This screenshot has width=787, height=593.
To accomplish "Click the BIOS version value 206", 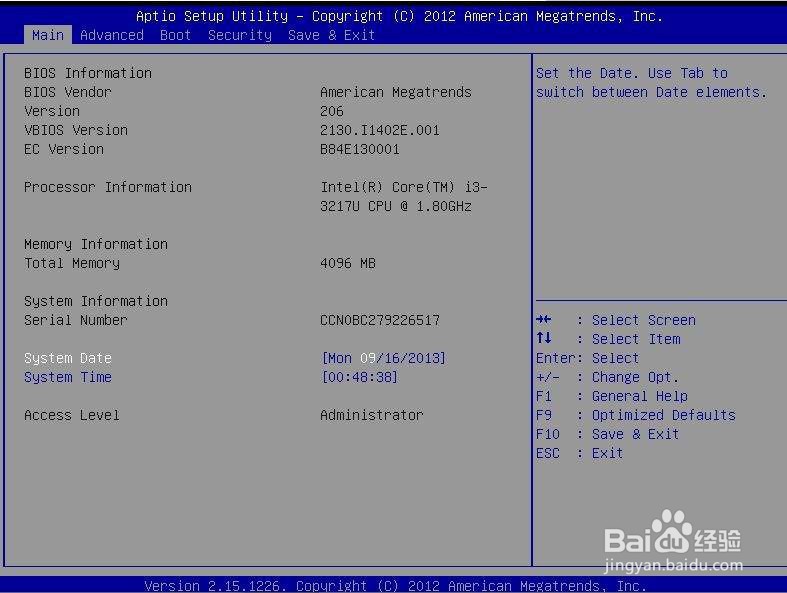I will click(x=332, y=111).
